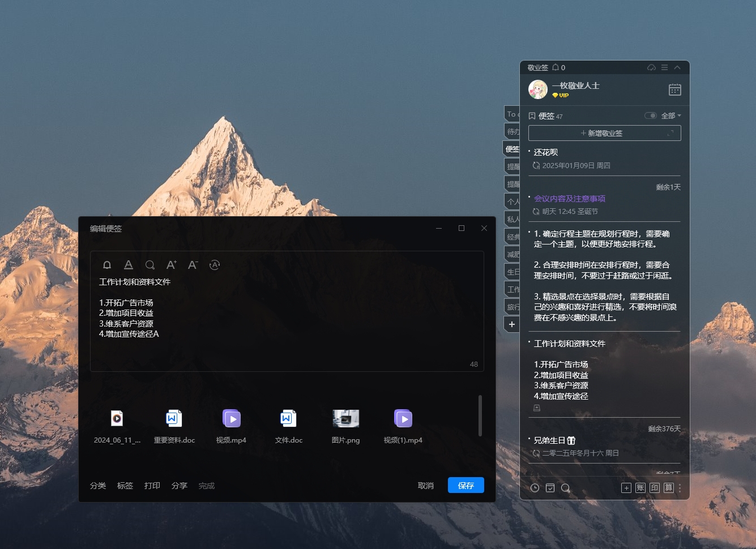Switch to the 私人 side tab

click(512, 219)
